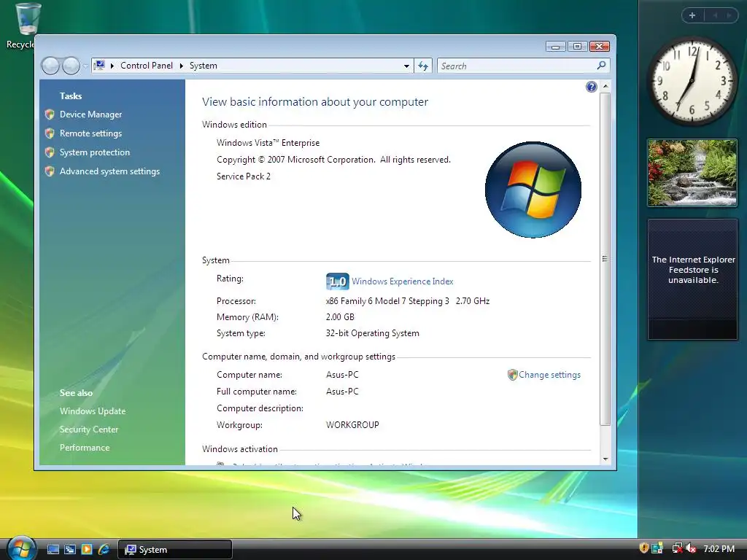Click the computer icon in address bar

point(99,65)
